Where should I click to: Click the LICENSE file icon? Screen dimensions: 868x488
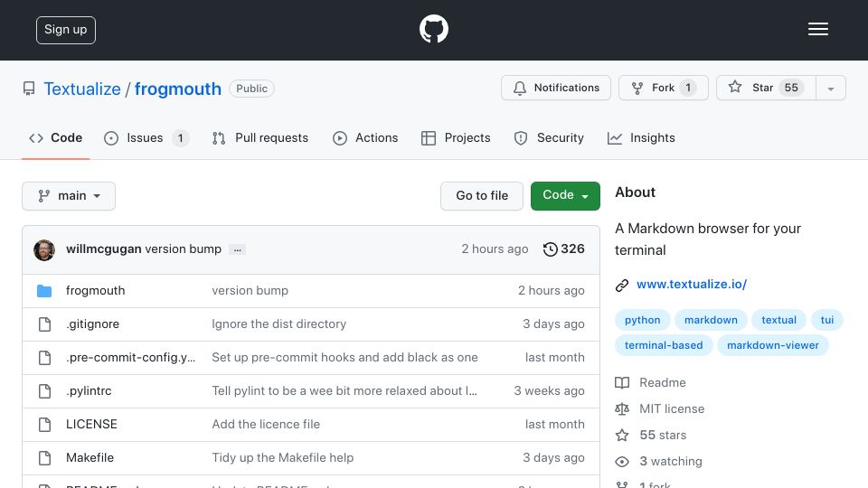coord(45,425)
